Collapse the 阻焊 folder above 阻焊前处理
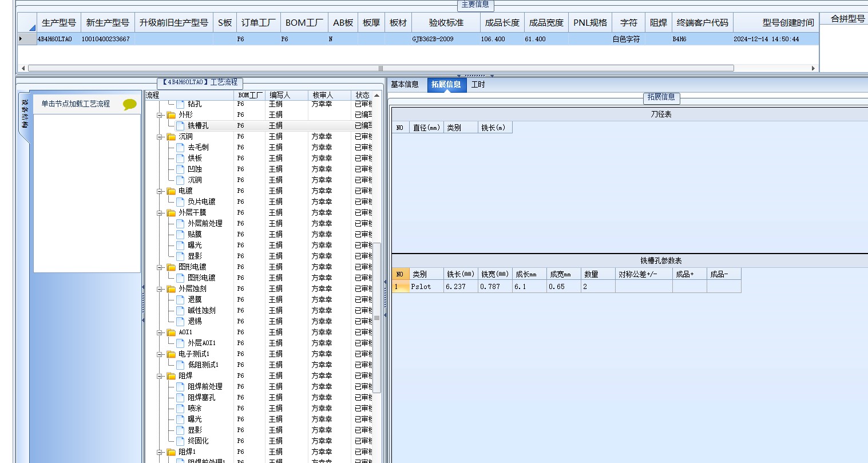This screenshot has width=868, height=463. (160, 376)
